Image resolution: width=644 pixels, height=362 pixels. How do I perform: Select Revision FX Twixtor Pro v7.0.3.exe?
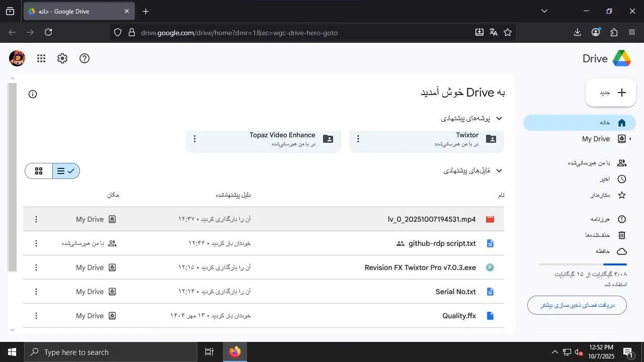(420, 267)
